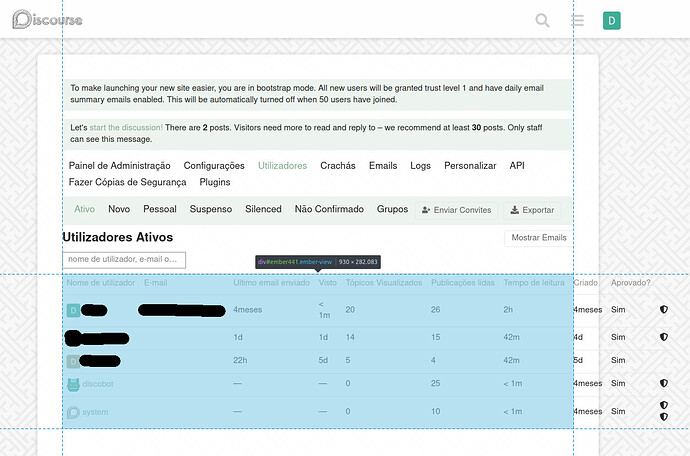Image resolution: width=690 pixels, height=456 pixels.
Task: Click the '22h' last email cell
Action: 240,360
